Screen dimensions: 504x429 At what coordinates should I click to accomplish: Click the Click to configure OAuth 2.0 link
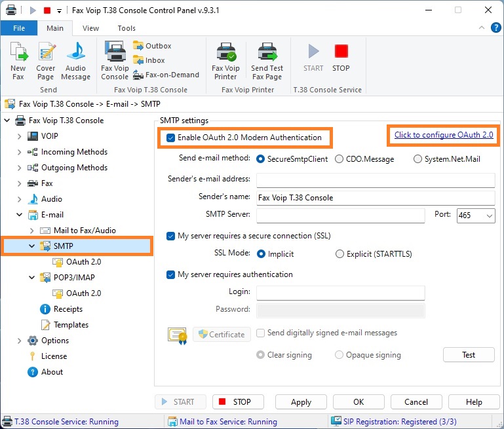pyautogui.click(x=444, y=135)
